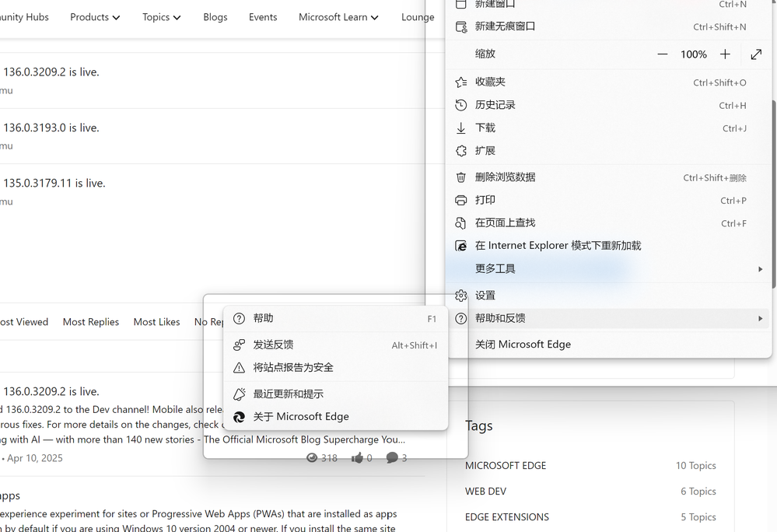Screen dimensions: 777x532
Task: Click the warning triangle icon beside 将站点报告为安全
Action: pos(240,368)
